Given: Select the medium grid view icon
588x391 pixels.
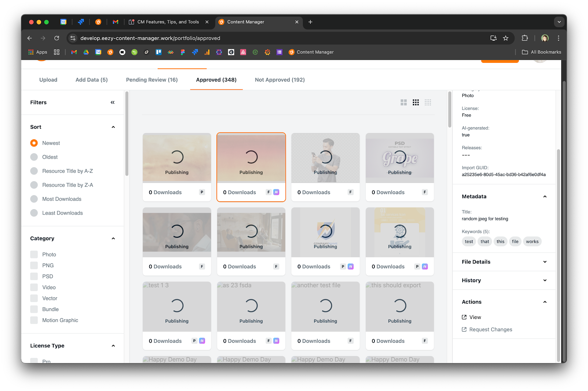Looking at the screenshot, I should click(x=416, y=103).
